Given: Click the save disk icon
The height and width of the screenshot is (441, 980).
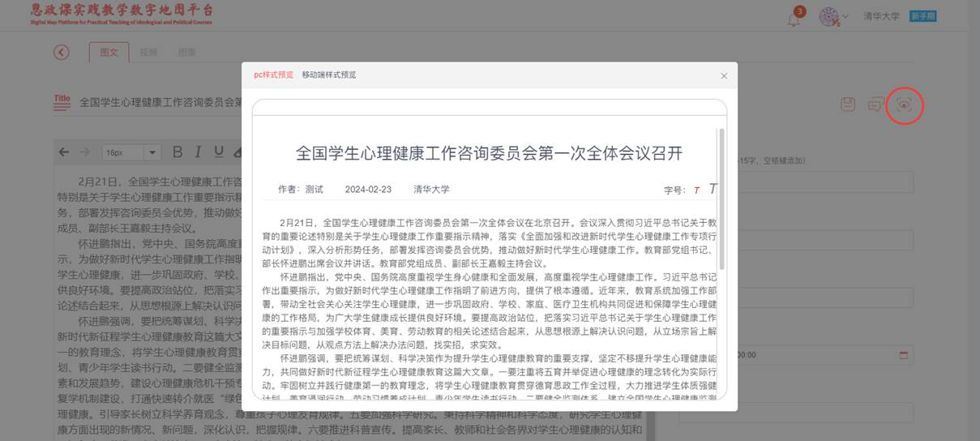Looking at the screenshot, I should (848, 105).
